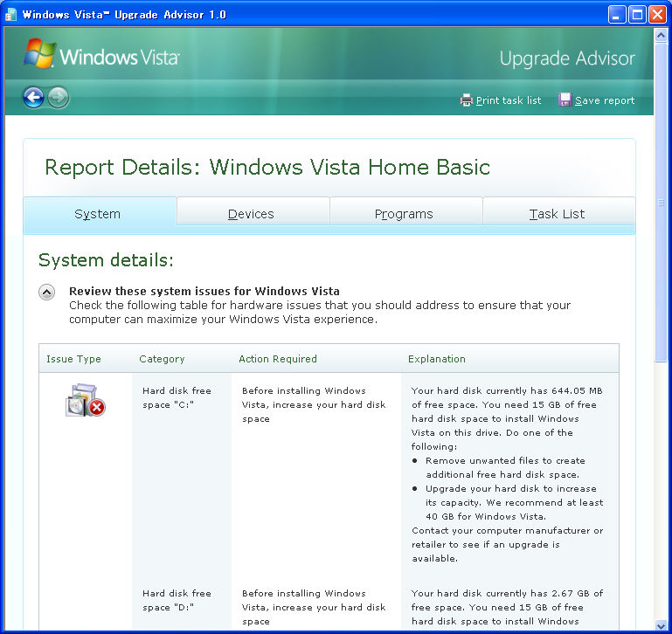Select the Hard disk free space "D:" cell

(177, 600)
